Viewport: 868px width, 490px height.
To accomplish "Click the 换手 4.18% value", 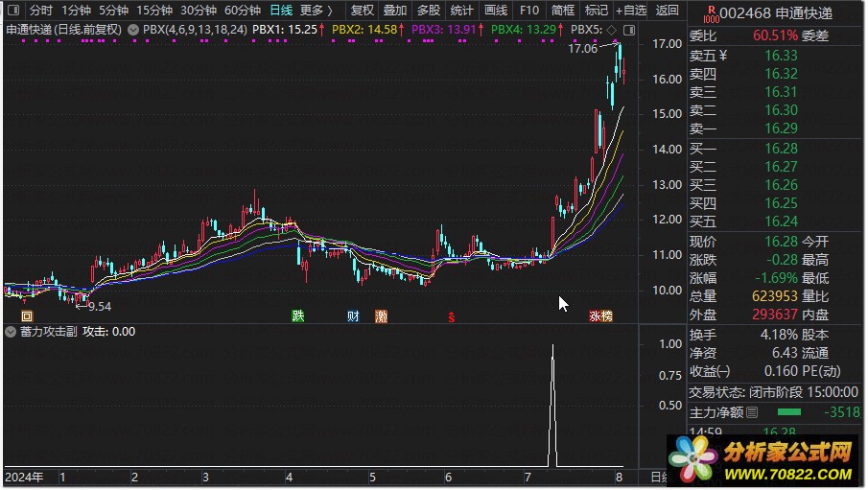I will coord(779,335).
